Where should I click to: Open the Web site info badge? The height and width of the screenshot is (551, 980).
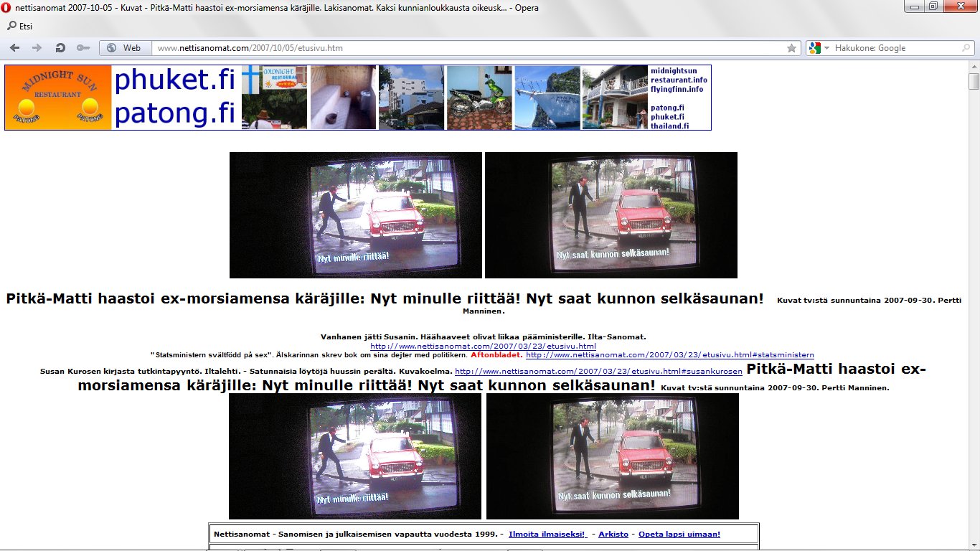click(125, 48)
